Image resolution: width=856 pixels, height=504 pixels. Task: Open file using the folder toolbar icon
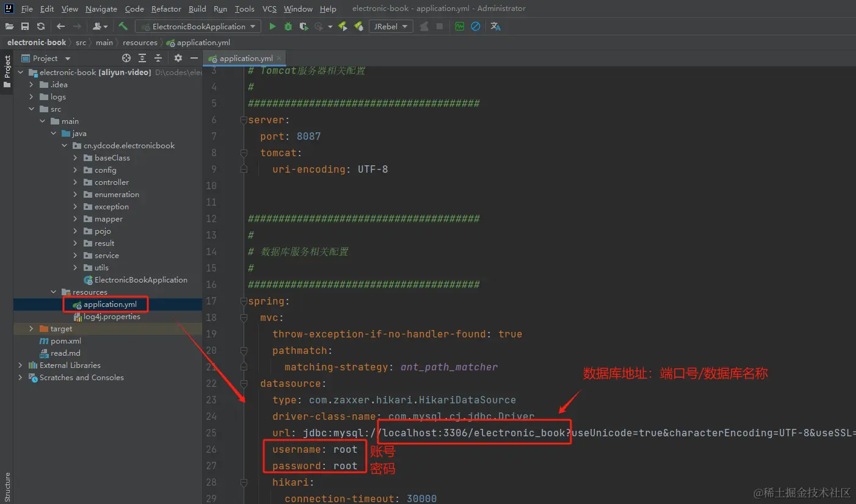pos(9,26)
